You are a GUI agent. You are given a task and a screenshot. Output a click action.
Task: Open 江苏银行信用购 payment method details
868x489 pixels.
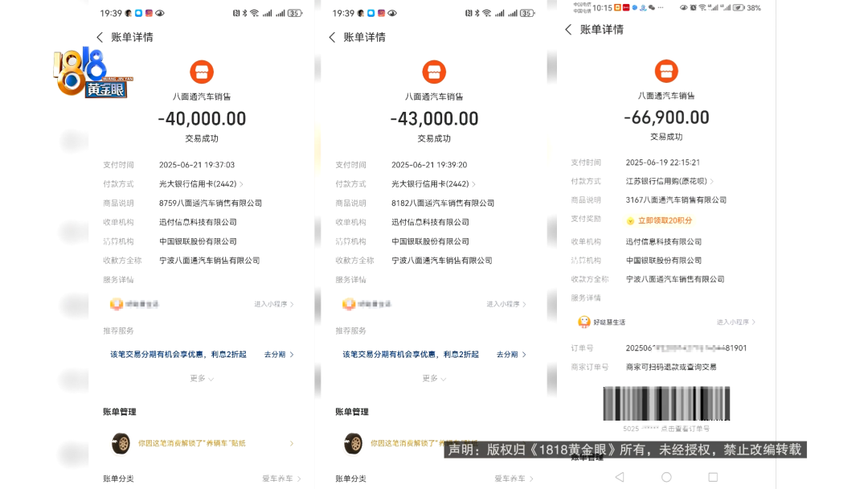click(669, 182)
